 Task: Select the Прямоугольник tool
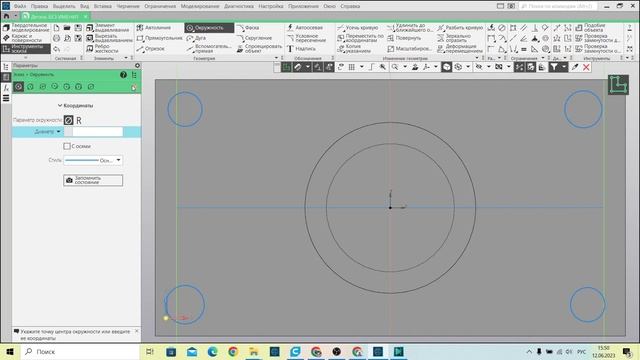pyautogui.click(x=160, y=38)
